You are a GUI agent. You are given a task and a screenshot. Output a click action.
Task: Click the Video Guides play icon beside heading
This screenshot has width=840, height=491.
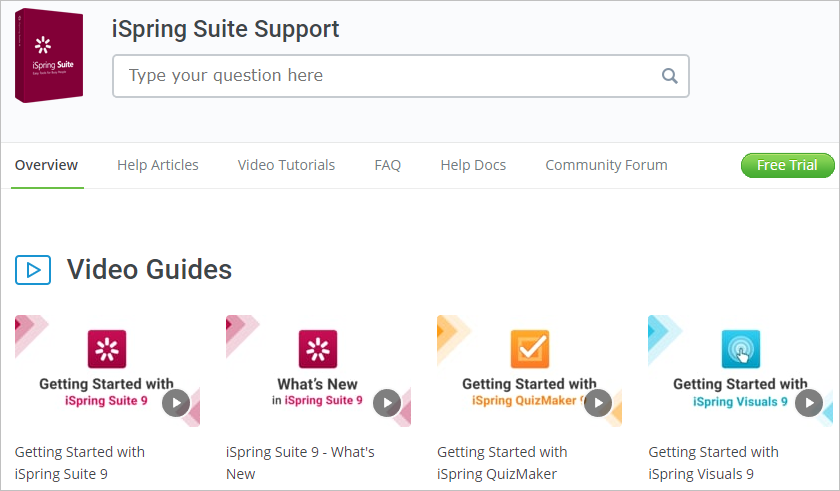pos(33,269)
